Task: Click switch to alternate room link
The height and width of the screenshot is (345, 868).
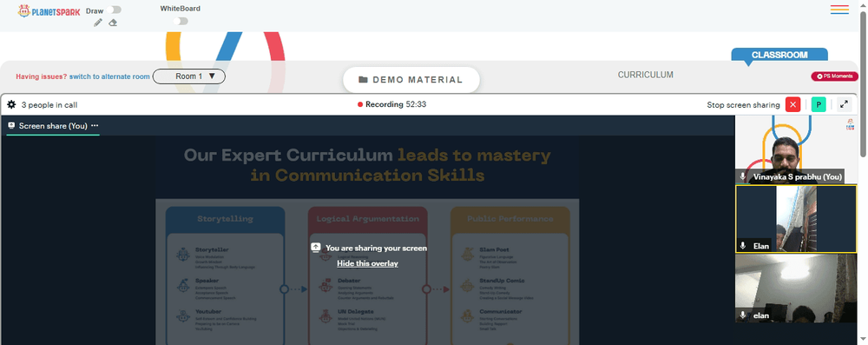Action: point(109,76)
